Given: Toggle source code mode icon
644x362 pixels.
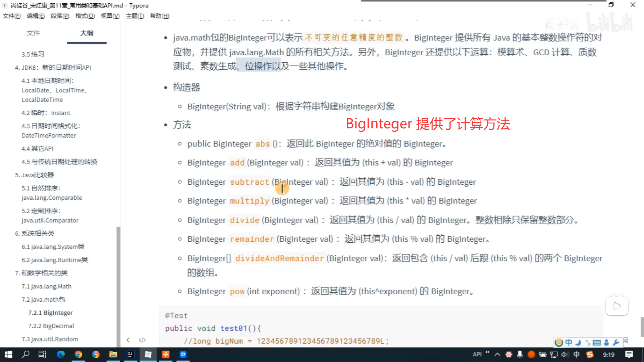Looking at the screenshot, I should coord(142,340).
